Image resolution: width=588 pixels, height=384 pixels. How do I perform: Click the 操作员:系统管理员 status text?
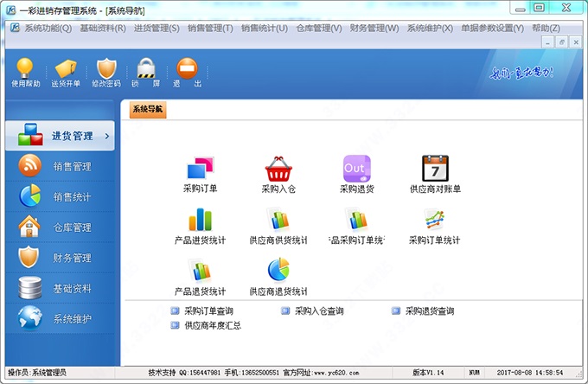click(37, 373)
